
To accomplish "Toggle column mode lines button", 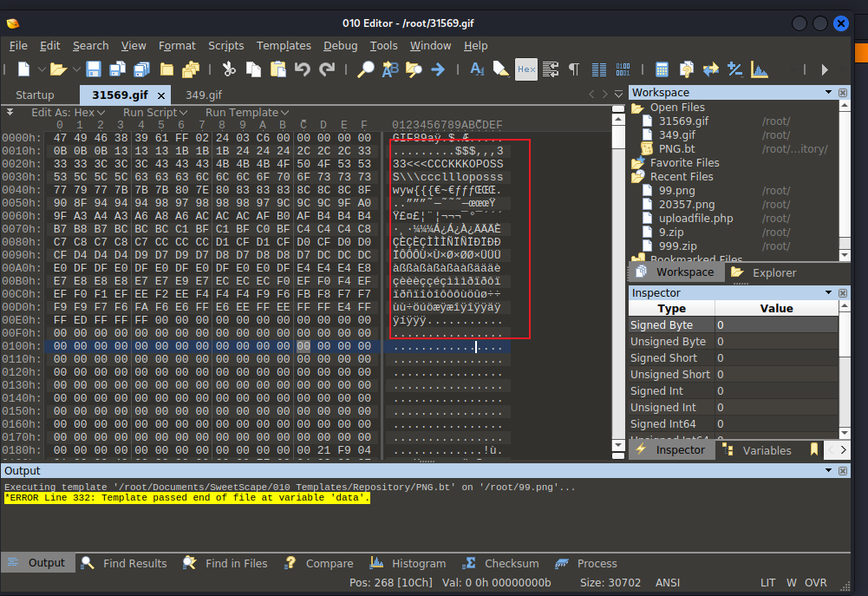I will point(599,69).
